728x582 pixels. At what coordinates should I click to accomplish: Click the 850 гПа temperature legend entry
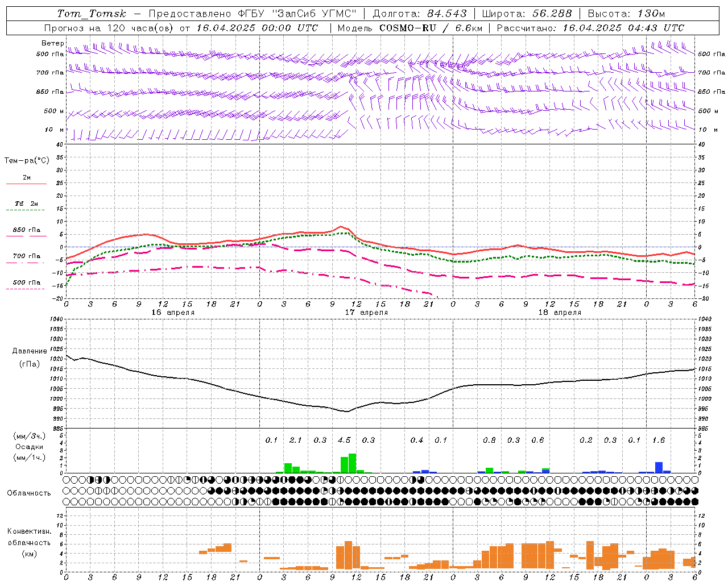26,230
